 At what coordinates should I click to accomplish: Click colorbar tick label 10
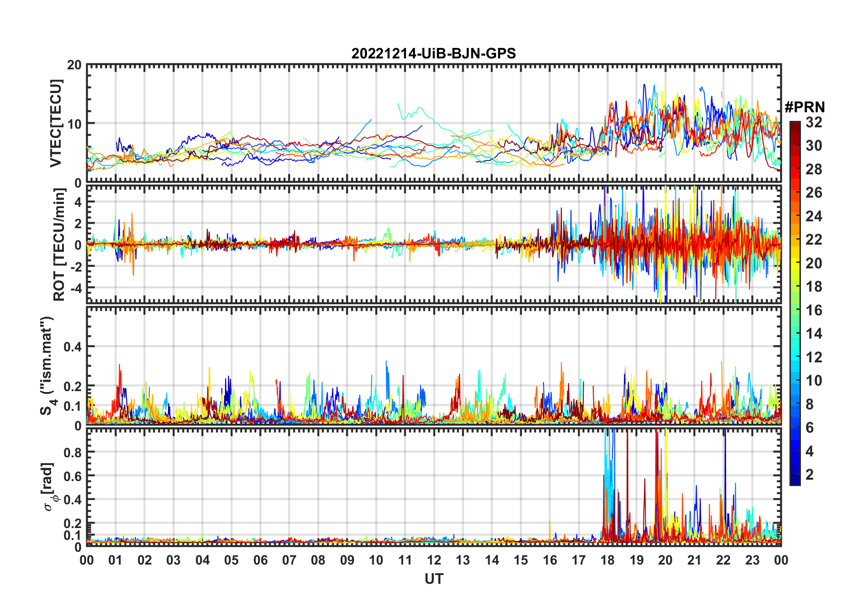[x=814, y=381]
